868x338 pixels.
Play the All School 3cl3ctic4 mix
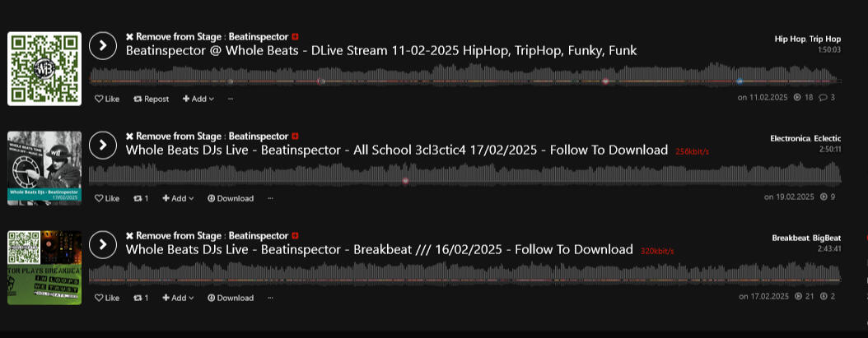point(103,146)
